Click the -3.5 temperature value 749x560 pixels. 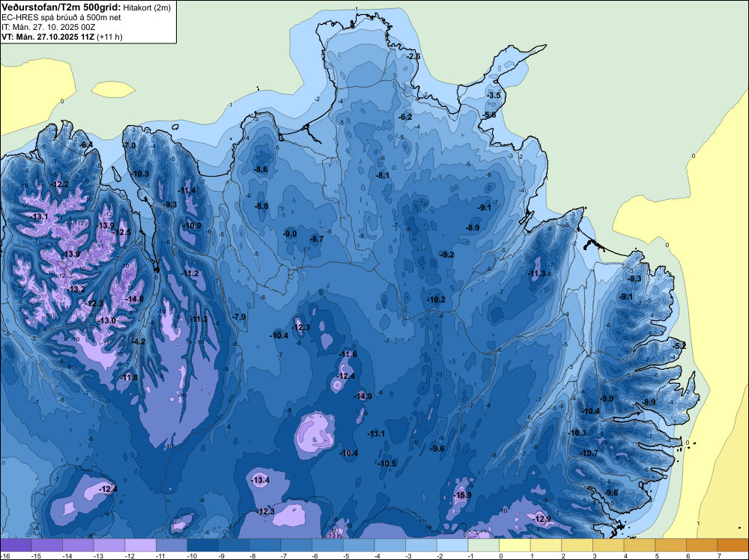pos(494,95)
